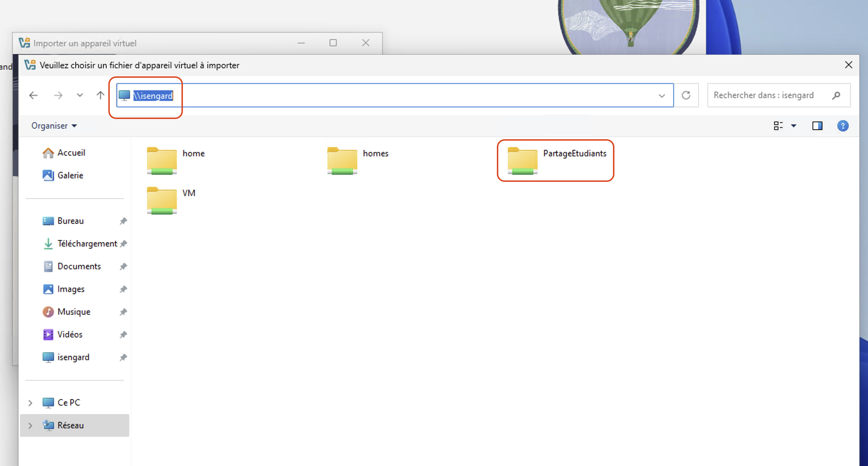The image size is (868, 466).
Task: Expand the Ce PC tree node
Action: tap(30, 403)
